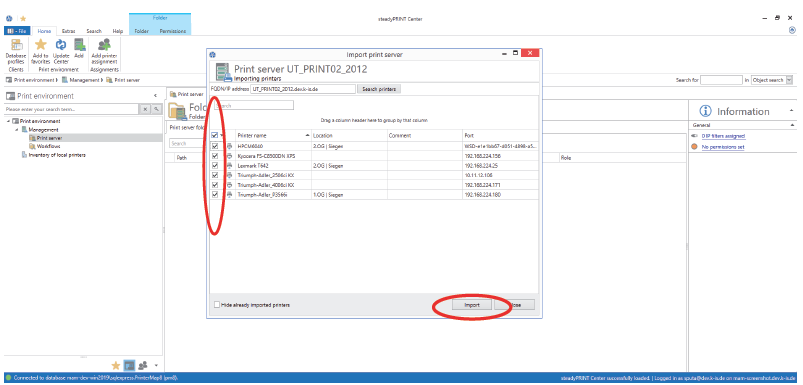
Task: Click the print server icon in dialog header
Action: click(223, 72)
